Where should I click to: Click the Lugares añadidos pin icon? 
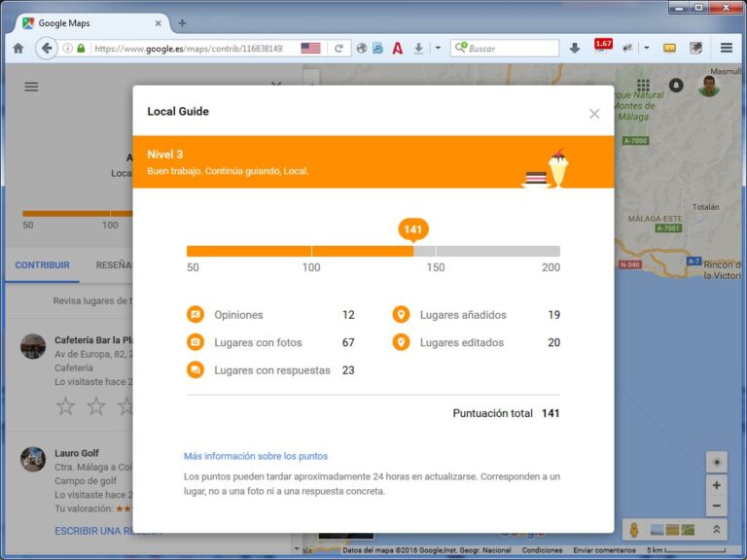click(401, 314)
